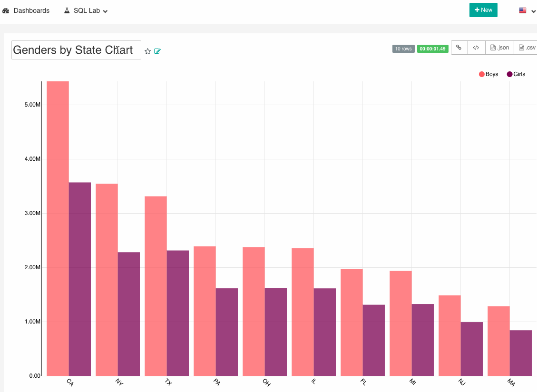Click the Boys bar for TX
Image resolution: width=537 pixels, height=392 pixels.
[156, 286]
